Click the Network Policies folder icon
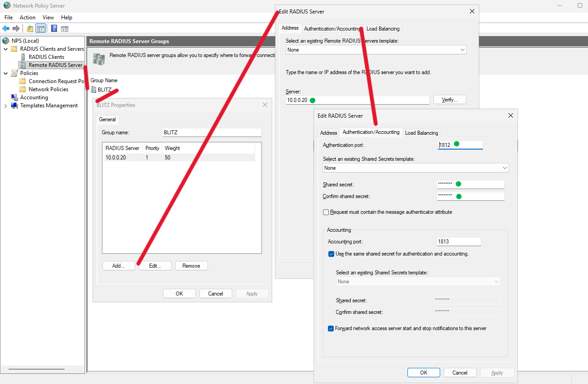The image size is (588, 384). coord(23,89)
